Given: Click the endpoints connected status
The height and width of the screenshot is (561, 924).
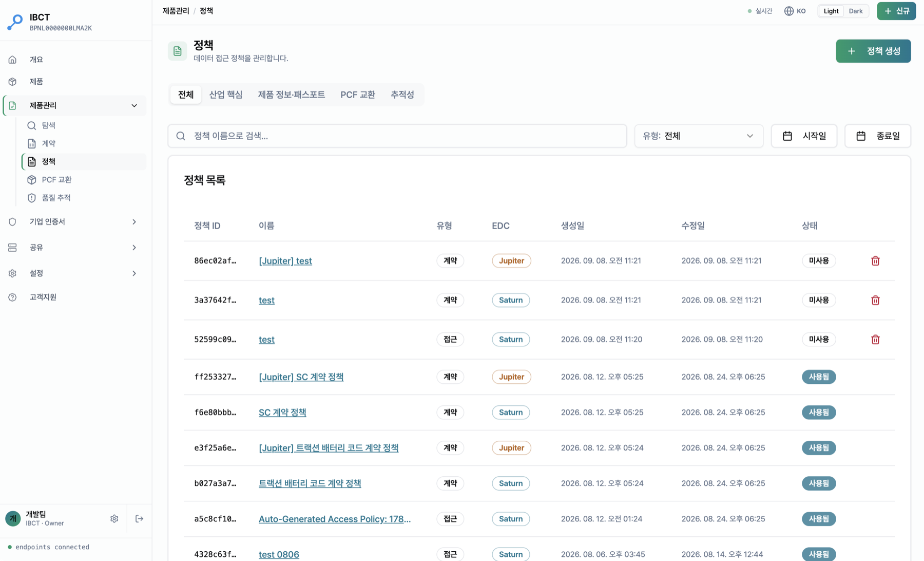Looking at the screenshot, I should (48, 547).
